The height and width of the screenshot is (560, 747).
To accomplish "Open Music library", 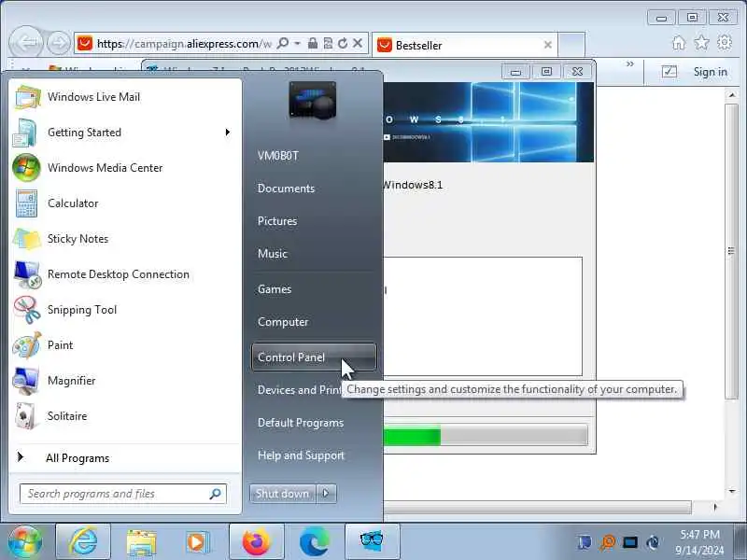I will pos(272,254).
